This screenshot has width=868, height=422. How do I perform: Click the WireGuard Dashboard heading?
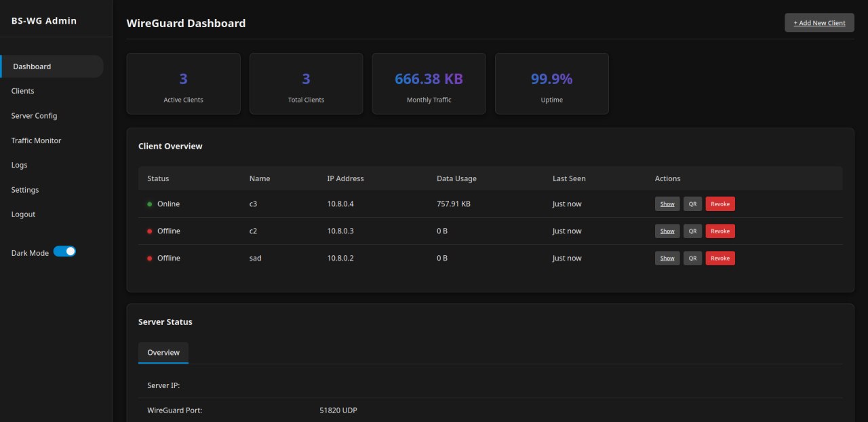point(186,23)
